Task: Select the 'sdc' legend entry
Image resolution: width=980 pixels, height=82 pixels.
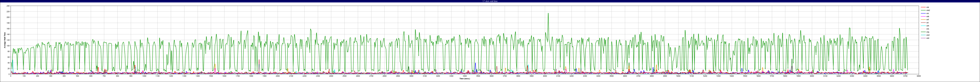Action: (928, 13)
